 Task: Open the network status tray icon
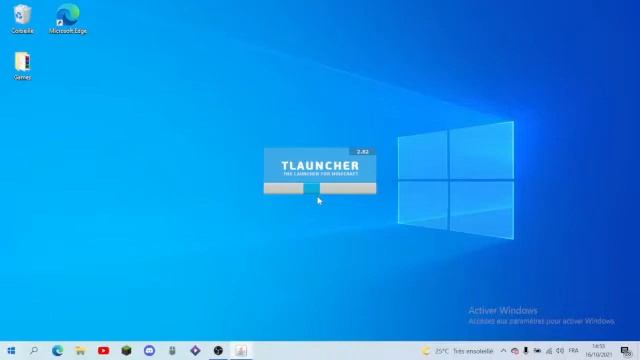click(549, 351)
